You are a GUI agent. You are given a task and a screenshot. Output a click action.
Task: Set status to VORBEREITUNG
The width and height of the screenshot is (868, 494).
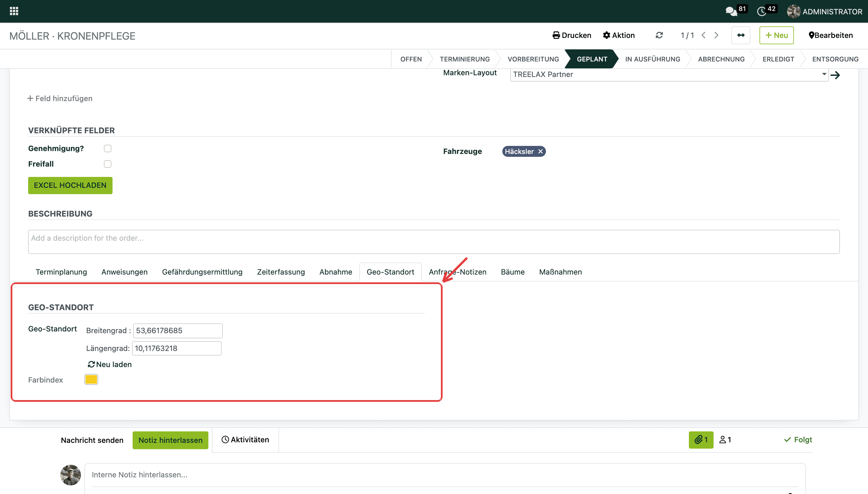(x=533, y=59)
